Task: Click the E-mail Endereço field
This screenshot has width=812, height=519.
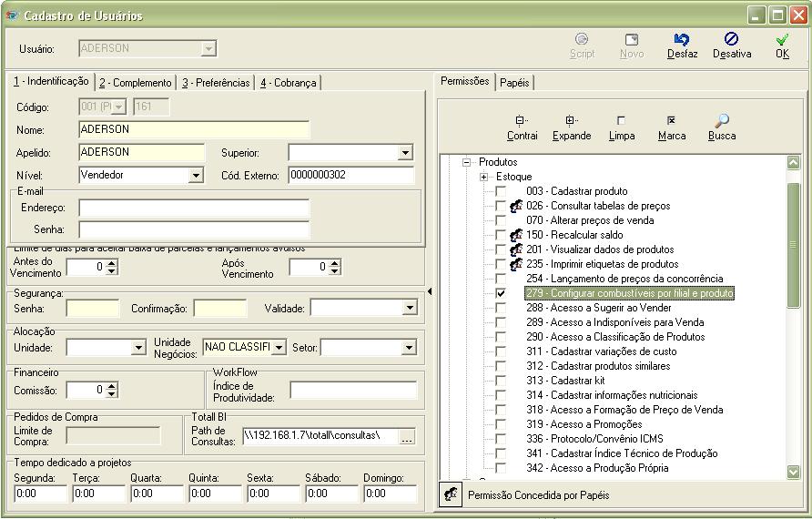Action: [x=194, y=209]
